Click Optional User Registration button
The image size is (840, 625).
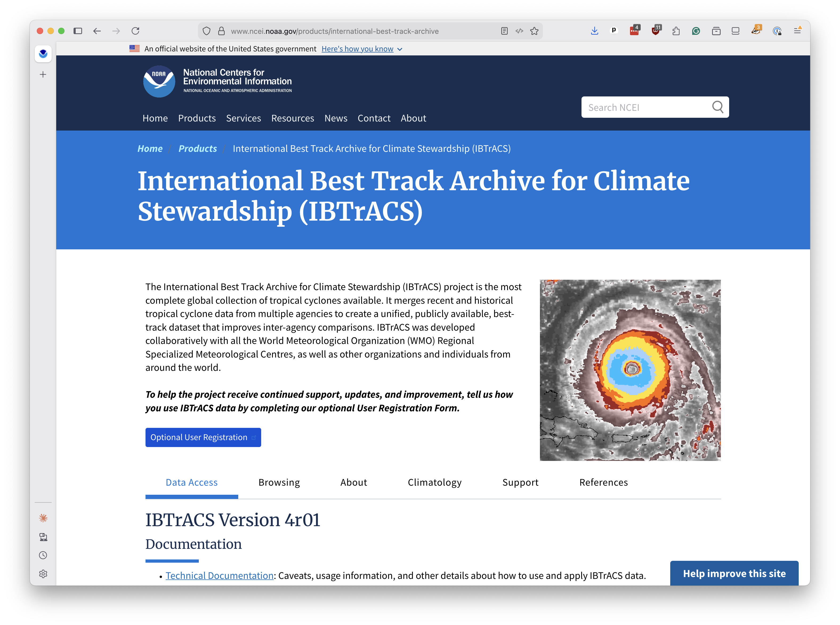203,437
